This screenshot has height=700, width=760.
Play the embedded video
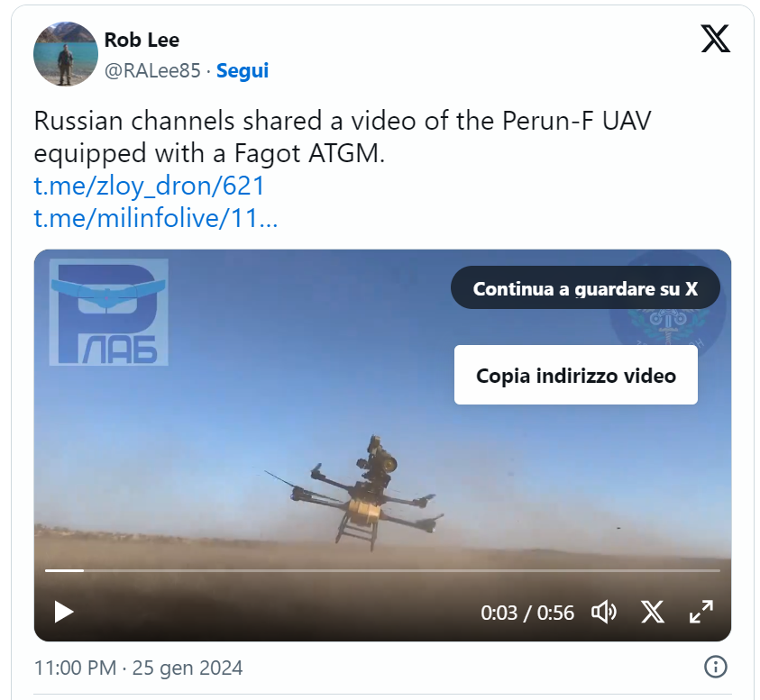pyautogui.click(x=63, y=612)
